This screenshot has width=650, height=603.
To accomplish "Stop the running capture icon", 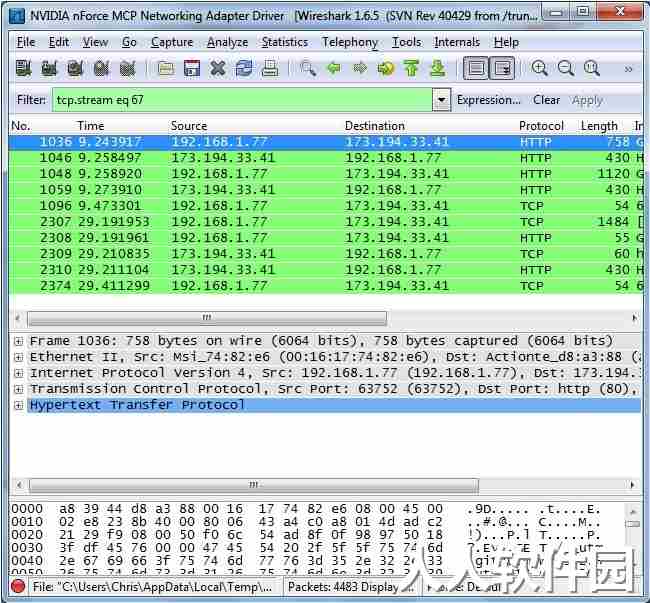I will (x=102, y=68).
